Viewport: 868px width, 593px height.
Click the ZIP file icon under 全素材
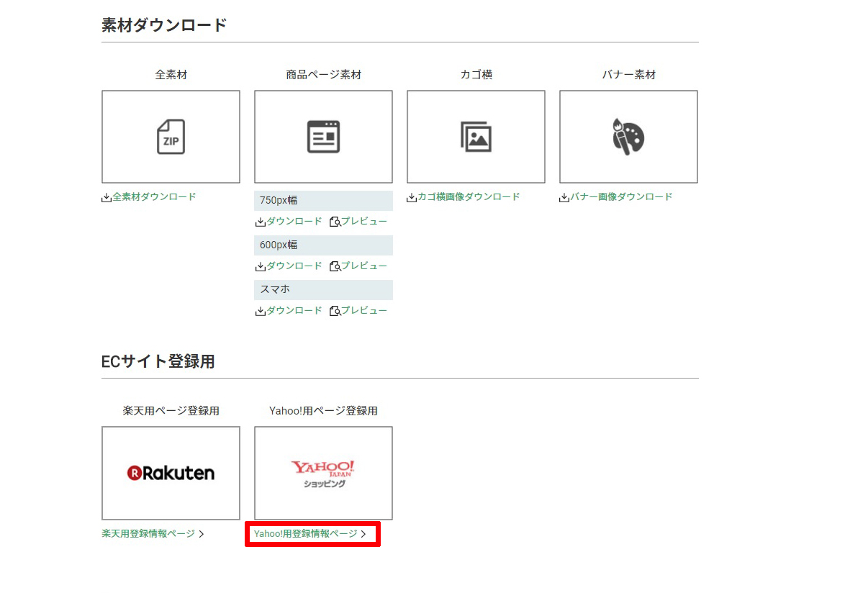click(171, 137)
